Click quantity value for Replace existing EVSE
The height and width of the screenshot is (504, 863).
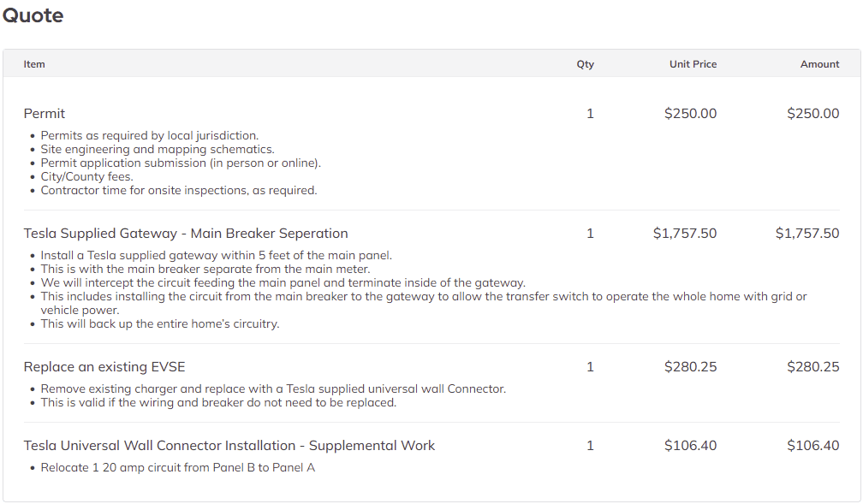click(590, 367)
